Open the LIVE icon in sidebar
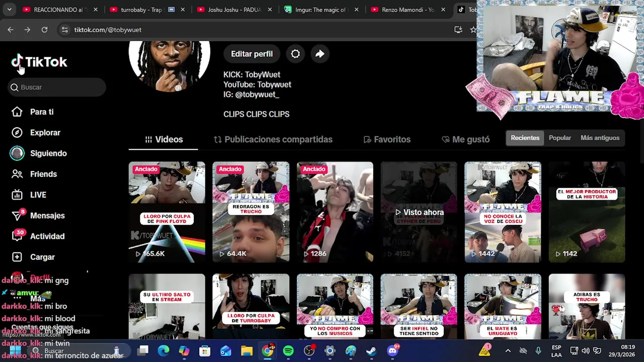644x362 pixels. [17, 195]
